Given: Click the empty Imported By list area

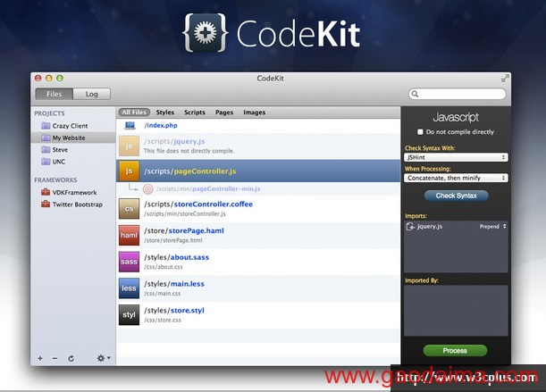Looking at the screenshot, I should [456, 311].
